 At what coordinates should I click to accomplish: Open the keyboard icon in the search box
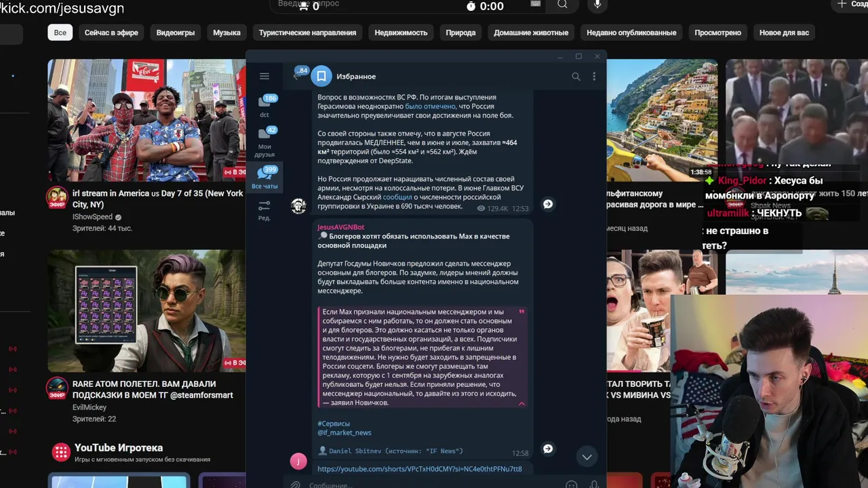coord(536,3)
